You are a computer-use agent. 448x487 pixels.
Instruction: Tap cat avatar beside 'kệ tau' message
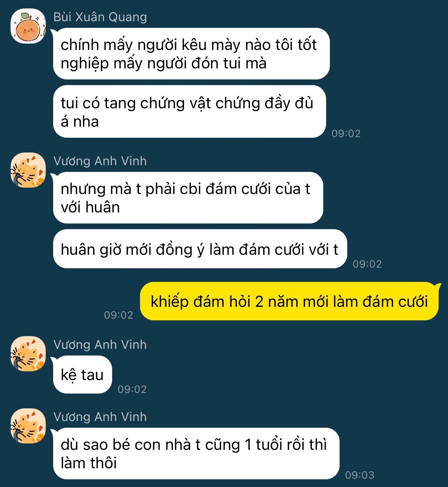[x=28, y=354]
